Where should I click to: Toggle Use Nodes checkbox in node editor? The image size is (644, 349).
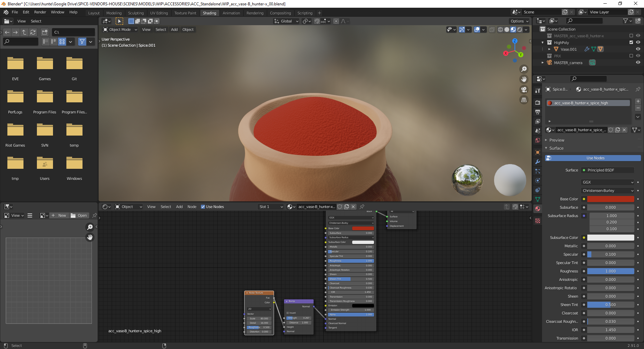(203, 207)
